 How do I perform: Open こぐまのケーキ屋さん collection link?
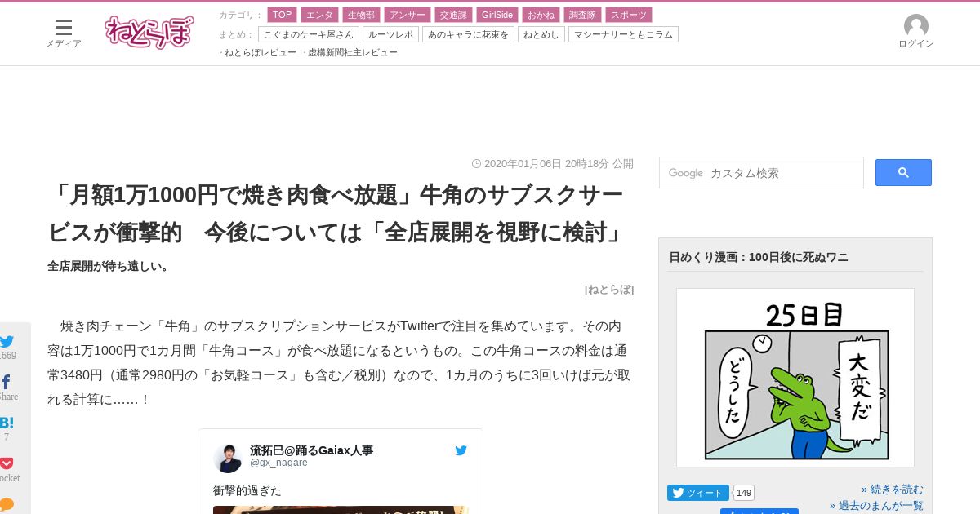pos(309,34)
